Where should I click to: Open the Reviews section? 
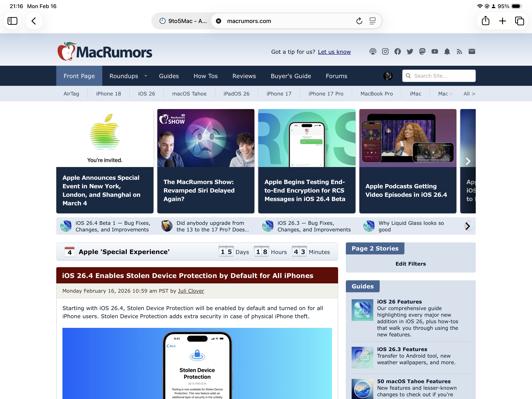pyautogui.click(x=244, y=76)
